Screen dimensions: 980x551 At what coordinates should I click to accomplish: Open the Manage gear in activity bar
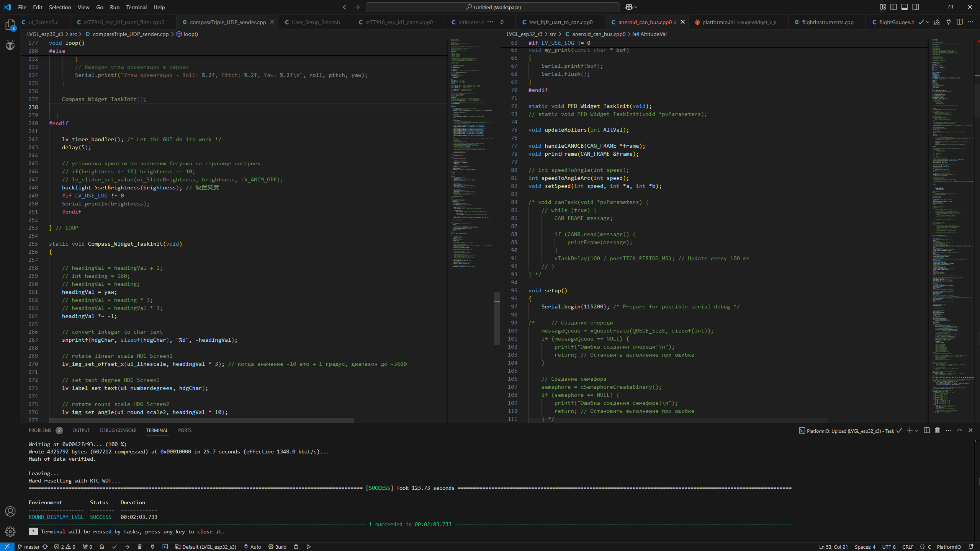(10, 531)
